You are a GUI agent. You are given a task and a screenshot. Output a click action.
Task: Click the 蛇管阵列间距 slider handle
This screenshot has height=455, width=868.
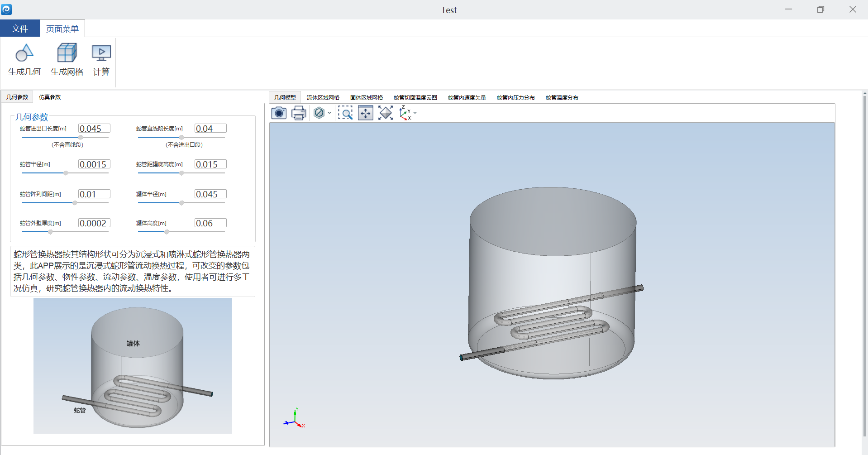75,203
